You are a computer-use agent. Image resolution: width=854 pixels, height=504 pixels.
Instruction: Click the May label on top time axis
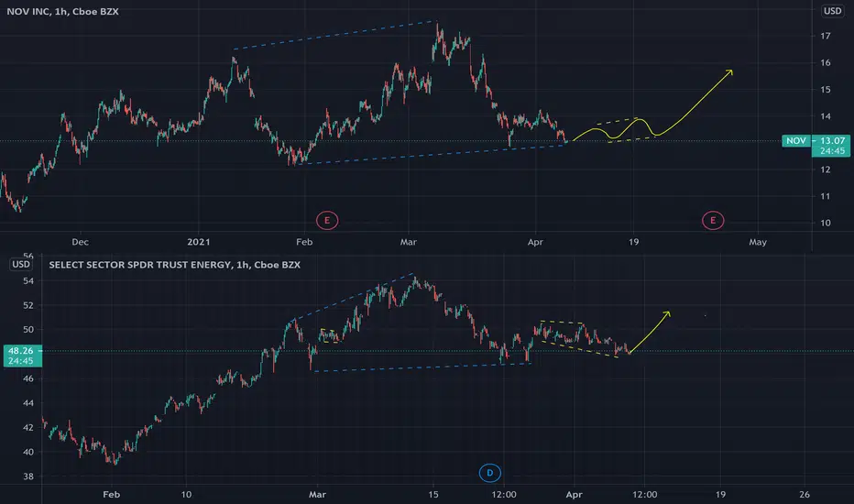pos(758,241)
